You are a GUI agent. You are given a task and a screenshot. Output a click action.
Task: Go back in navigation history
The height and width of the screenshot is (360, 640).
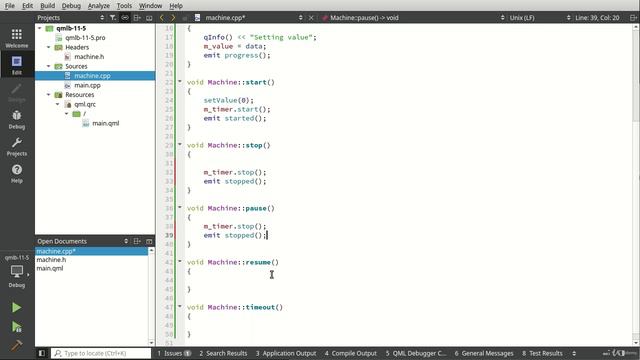162,18
